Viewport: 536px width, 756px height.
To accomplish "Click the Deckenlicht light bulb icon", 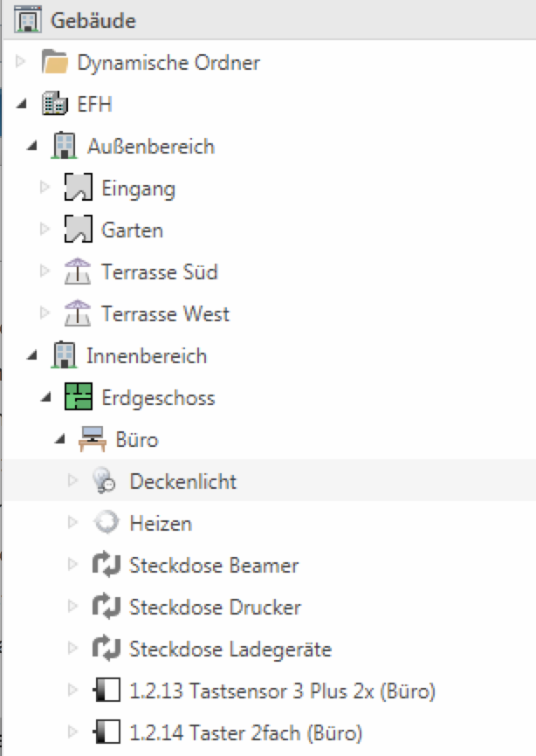I will point(105,482).
